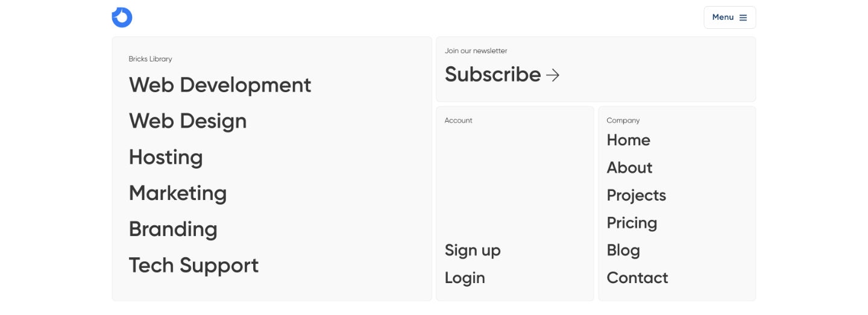Select the Hosting menu item
Viewport: 868px width, 315px height.
click(x=166, y=157)
